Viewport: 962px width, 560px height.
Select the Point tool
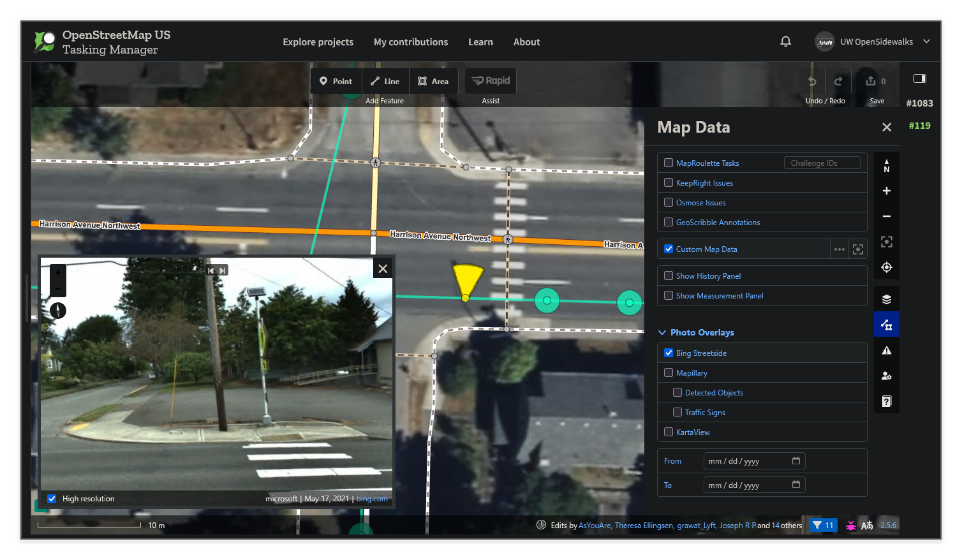[x=336, y=81]
